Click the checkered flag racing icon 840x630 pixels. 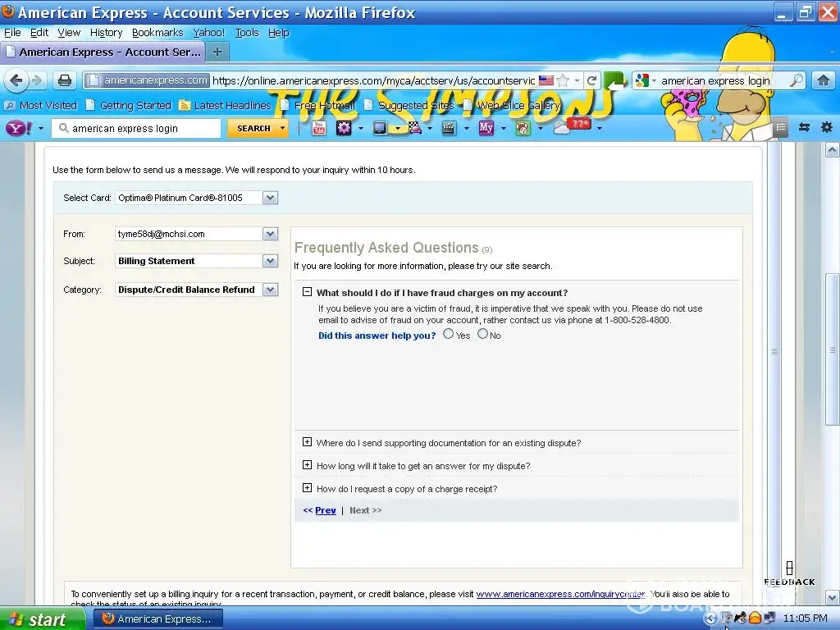(415, 128)
